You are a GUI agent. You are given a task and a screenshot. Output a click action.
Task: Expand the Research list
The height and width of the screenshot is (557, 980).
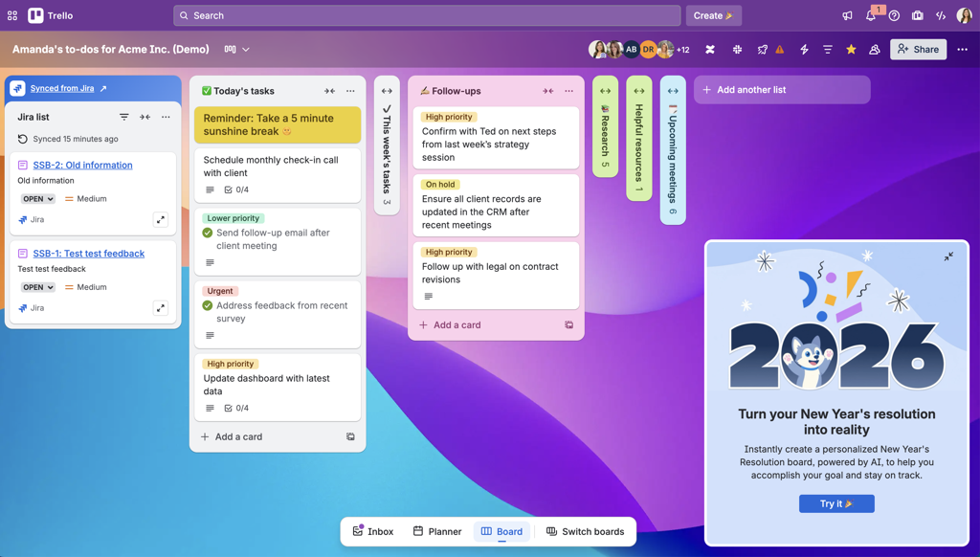pos(605,91)
